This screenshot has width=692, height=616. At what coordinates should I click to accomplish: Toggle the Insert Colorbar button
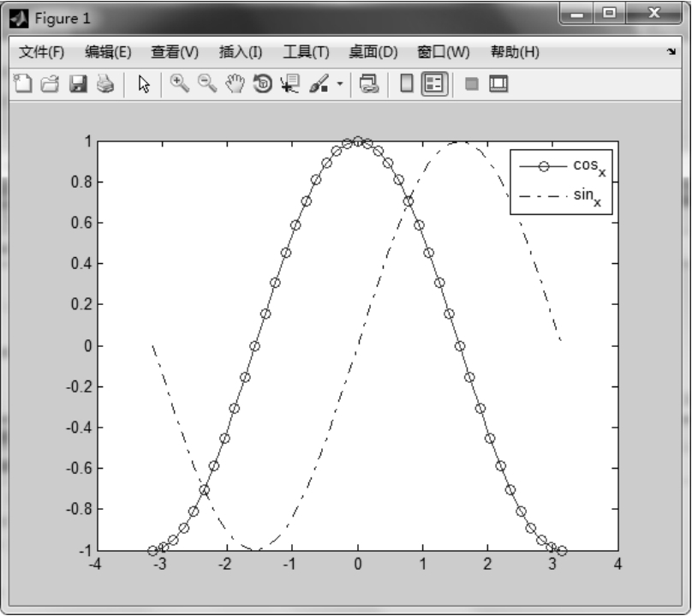click(407, 84)
